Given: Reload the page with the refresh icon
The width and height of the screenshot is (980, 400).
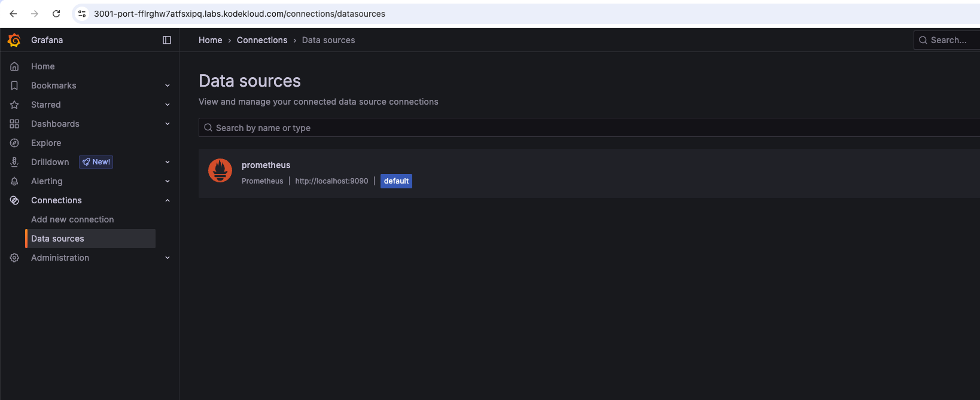Looking at the screenshot, I should tap(56, 14).
